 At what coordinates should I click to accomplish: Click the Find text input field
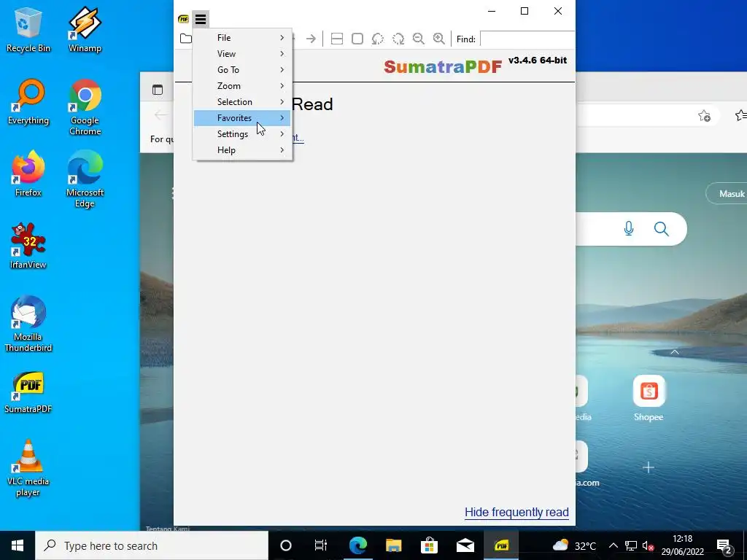tap(527, 39)
